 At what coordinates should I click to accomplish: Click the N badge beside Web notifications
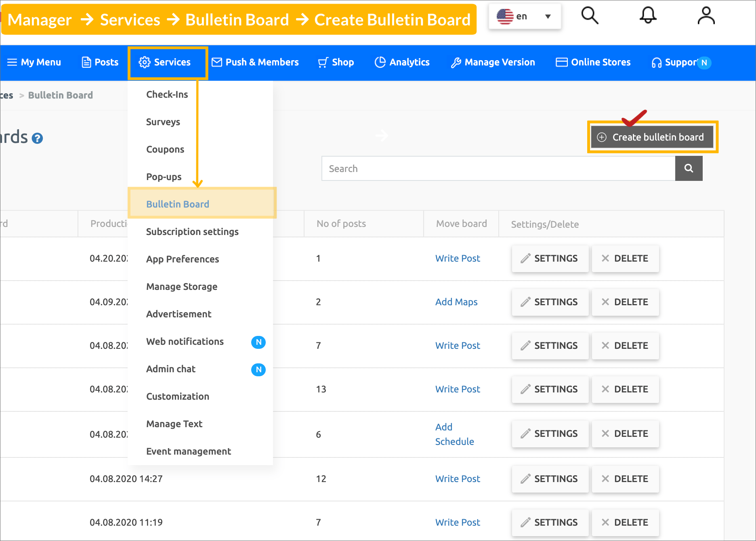click(x=258, y=342)
